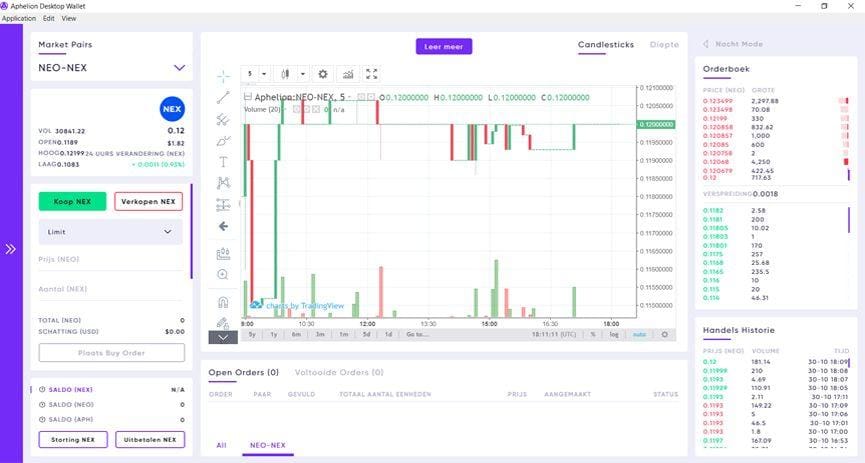
Task: Click the Plaats Buy Order button
Action: pos(111,353)
